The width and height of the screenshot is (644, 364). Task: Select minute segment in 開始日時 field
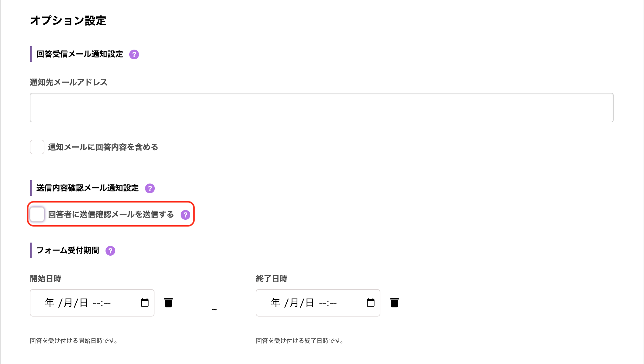(x=107, y=303)
